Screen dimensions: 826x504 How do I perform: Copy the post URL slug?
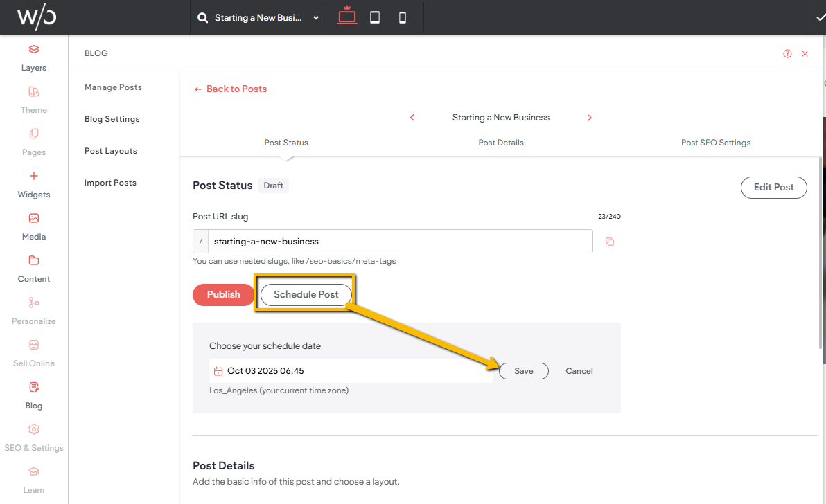tap(610, 242)
